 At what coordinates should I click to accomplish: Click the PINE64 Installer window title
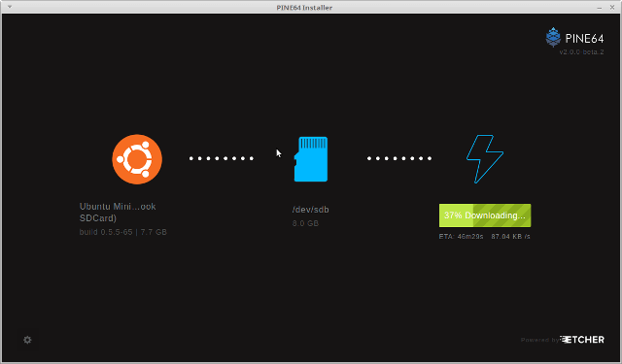[304, 8]
